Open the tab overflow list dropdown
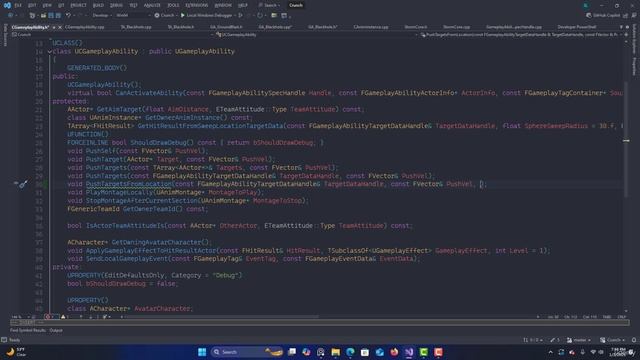This screenshot has width=640, height=360. [x=621, y=27]
